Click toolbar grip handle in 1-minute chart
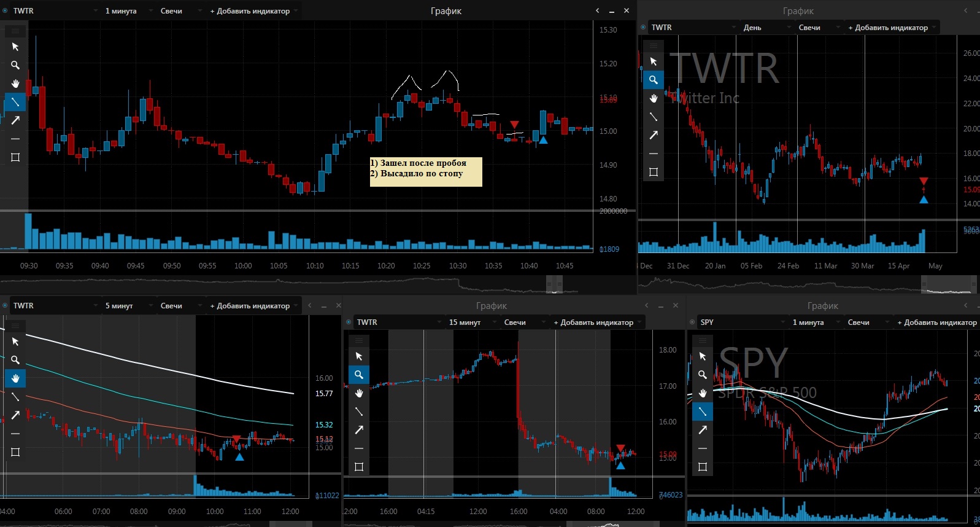980x527 pixels. pyautogui.click(x=15, y=30)
